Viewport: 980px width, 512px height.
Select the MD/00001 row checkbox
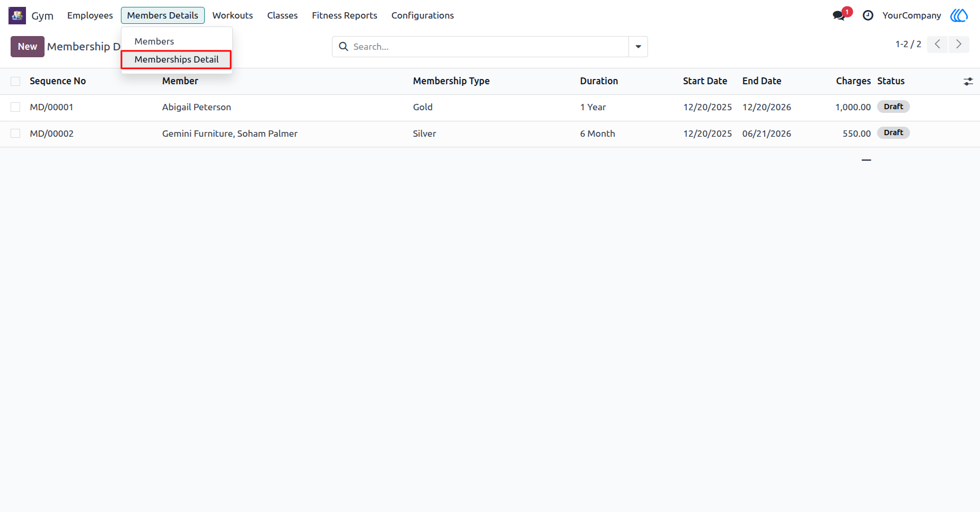click(15, 107)
